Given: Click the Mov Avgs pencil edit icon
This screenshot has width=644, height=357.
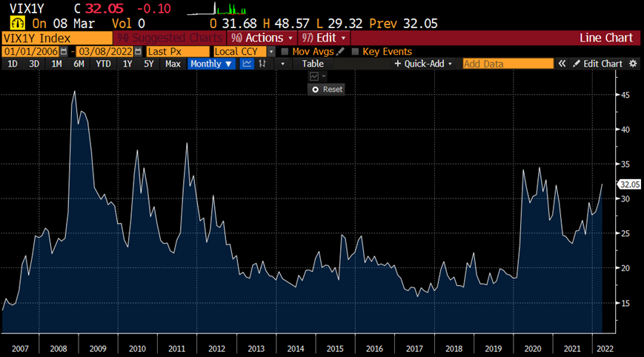Looking at the screenshot, I should pos(339,51).
